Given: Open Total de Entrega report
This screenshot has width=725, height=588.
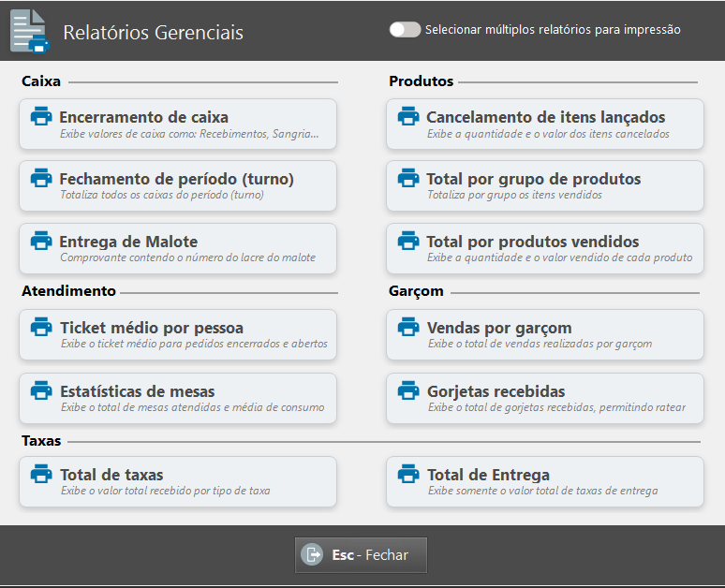Looking at the screenshot, I should 545,481.
